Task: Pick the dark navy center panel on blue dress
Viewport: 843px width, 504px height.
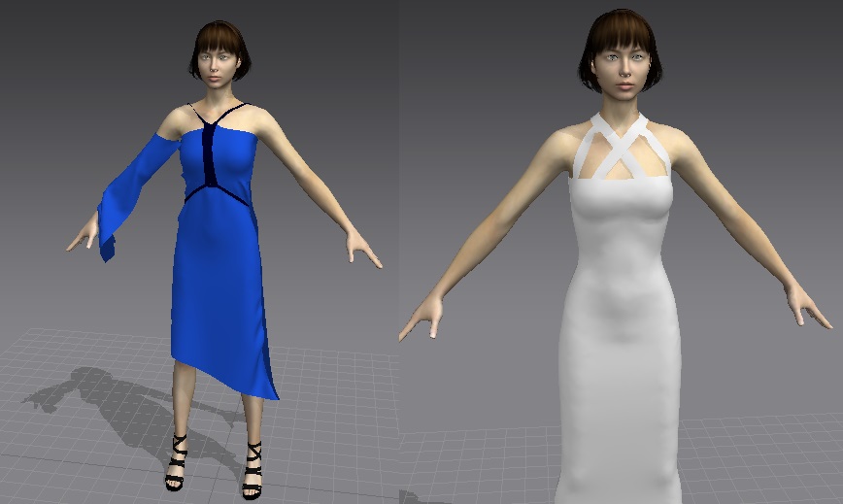Action: [x=210, y=155]
